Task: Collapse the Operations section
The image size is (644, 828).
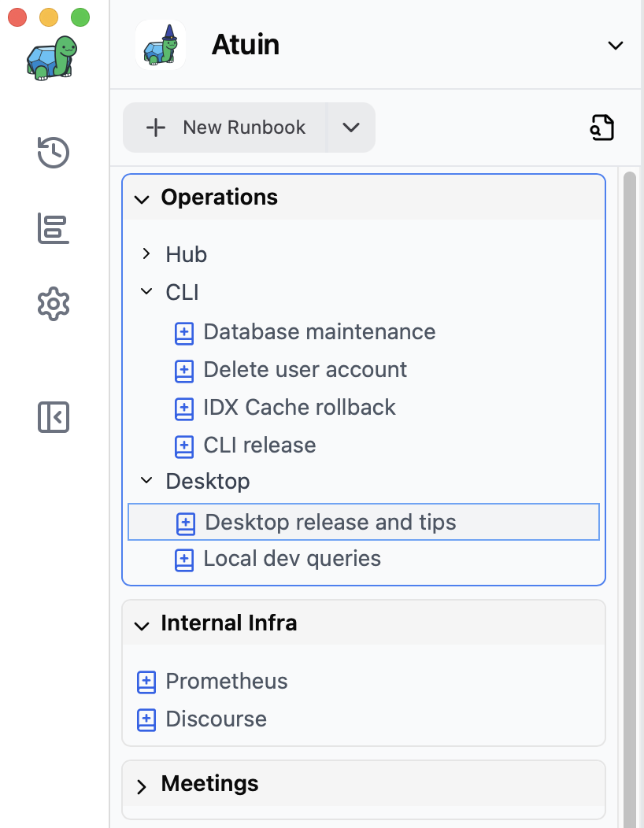Action: point(142,200)
